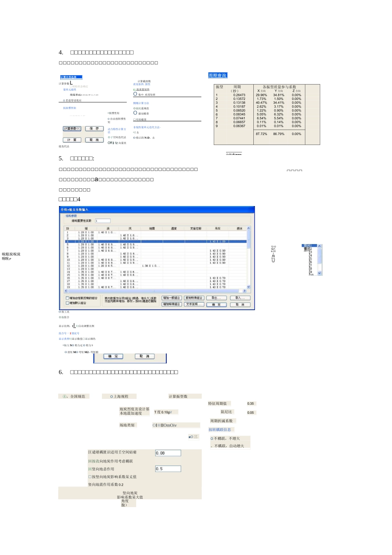Click the 地震 column header
Viewport: 392px width, 555px height.
[x=152, y=228]
